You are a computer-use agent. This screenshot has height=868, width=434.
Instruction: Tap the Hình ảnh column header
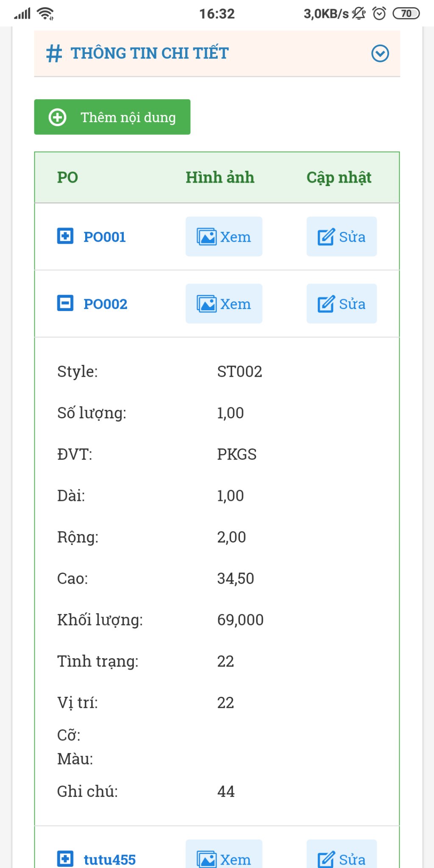(220, 178)
